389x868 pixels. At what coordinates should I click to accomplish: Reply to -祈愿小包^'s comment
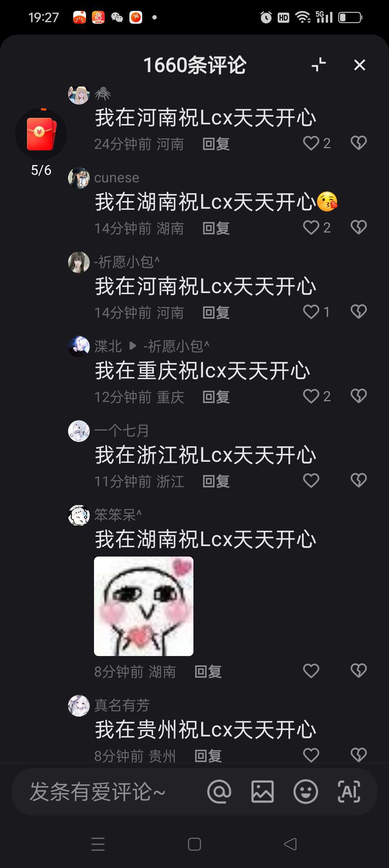216,313
